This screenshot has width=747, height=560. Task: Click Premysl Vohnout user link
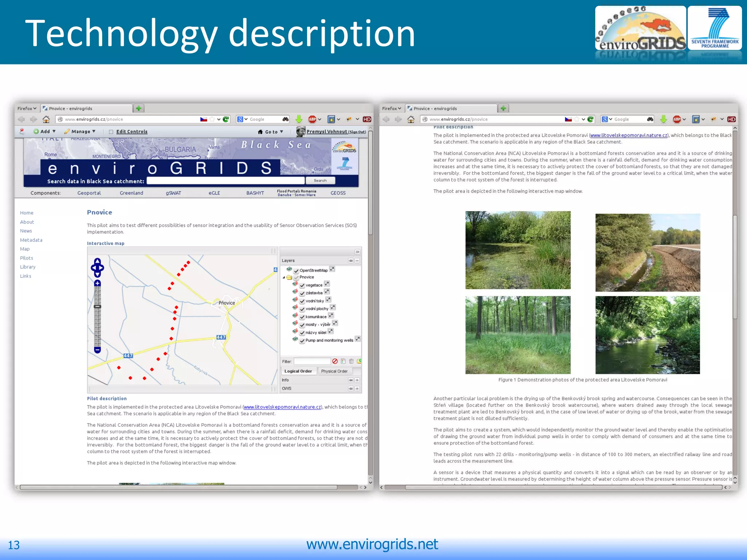click(327, 132)
